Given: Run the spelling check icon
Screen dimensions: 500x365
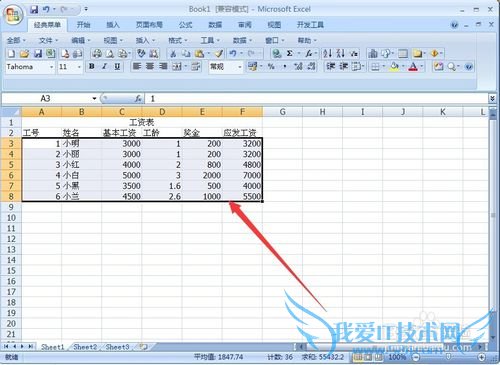Looking at the screenshot, I should point(141,53).
